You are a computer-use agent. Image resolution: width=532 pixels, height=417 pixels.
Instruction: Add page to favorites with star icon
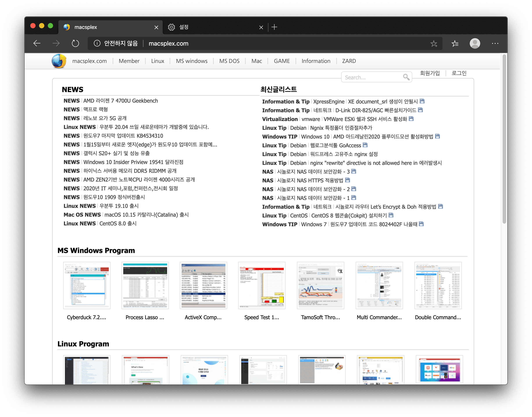pos(434,43)
